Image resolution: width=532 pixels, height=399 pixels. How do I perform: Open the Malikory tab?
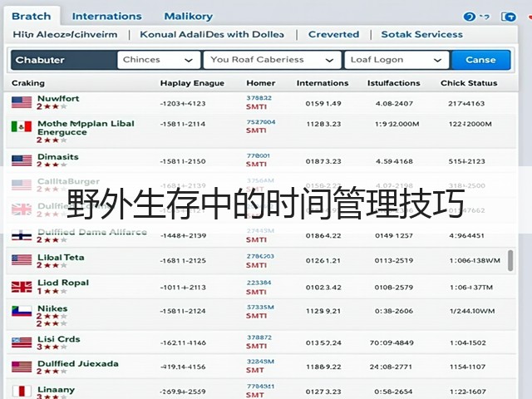[x=189, y=16]
